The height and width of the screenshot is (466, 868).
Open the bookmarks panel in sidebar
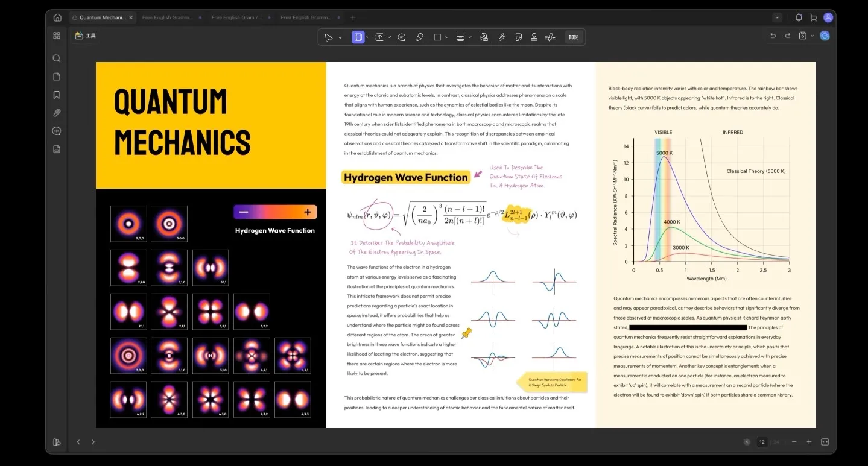tap(57, 95)
